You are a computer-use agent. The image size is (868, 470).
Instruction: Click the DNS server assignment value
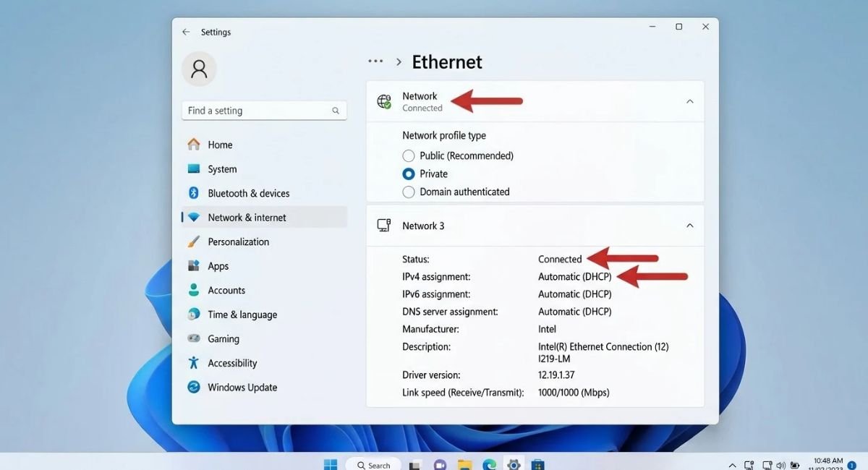point(575,312)
